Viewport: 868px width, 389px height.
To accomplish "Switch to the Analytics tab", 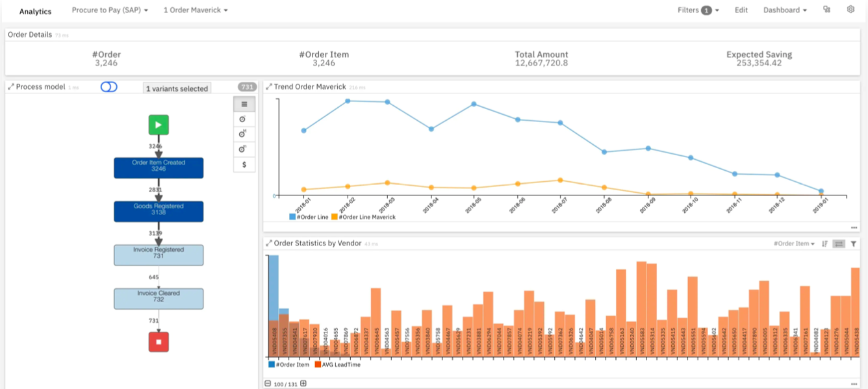I will 36,11.
